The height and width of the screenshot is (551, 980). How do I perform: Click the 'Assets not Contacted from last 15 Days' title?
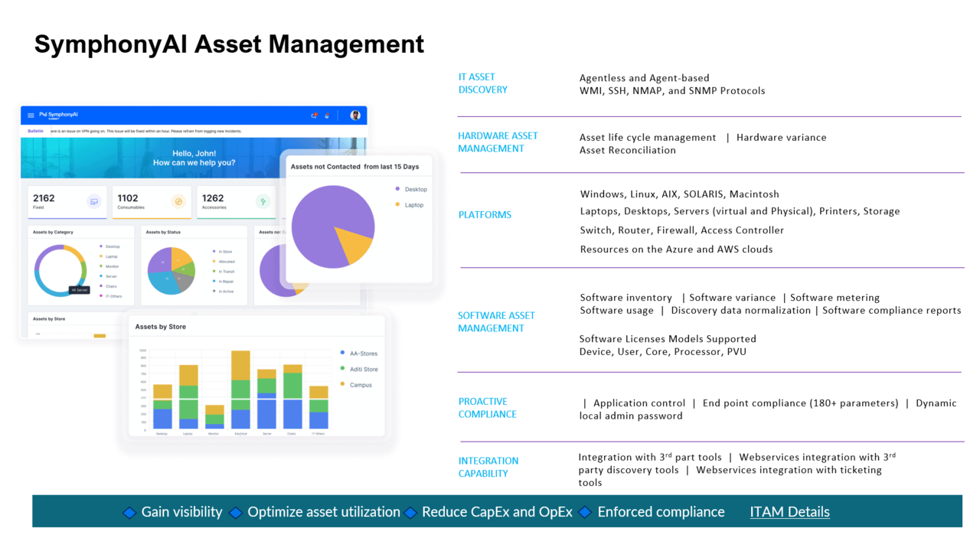(x=355, y=166)
